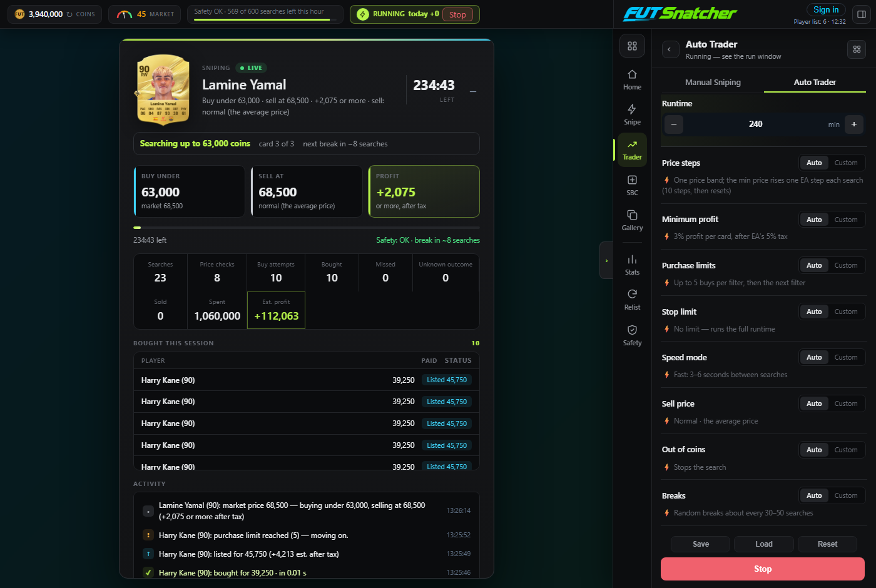Screen dimensions: 876x588
Task: Select the Auto Trader tab
Action: pos(815,83)
